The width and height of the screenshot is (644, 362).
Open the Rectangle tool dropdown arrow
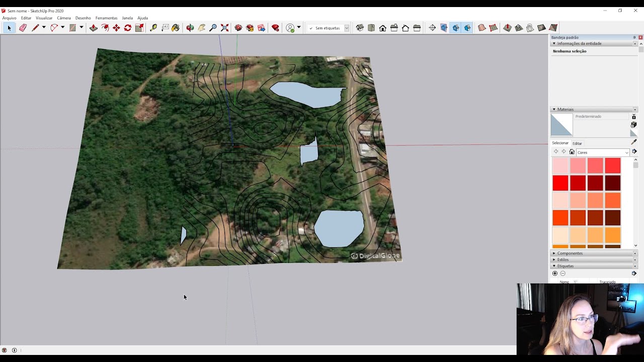pos(81,28)
